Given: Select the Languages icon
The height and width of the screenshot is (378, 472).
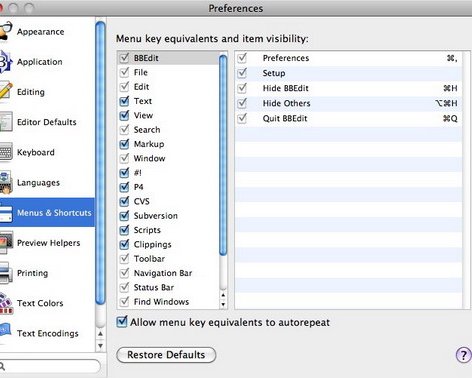Looking at the screenshot, I should tap(6, 182).
